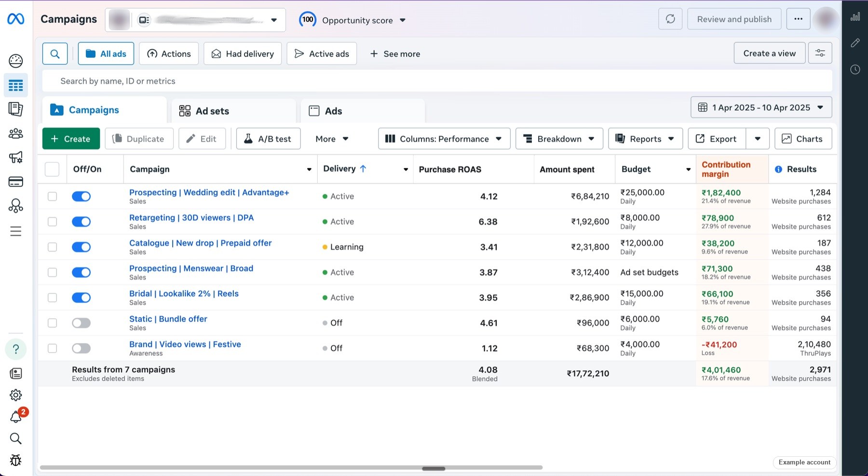Open the More actions dropdown
Image resolution: width=868 pixels, height=476 pixels.
click(x=332, y=139)
